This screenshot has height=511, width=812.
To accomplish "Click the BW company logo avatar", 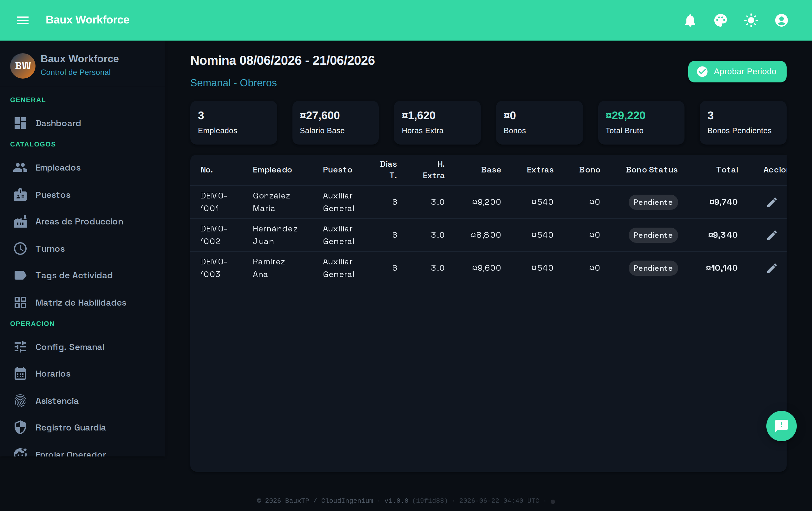I will tap(23, 66).
